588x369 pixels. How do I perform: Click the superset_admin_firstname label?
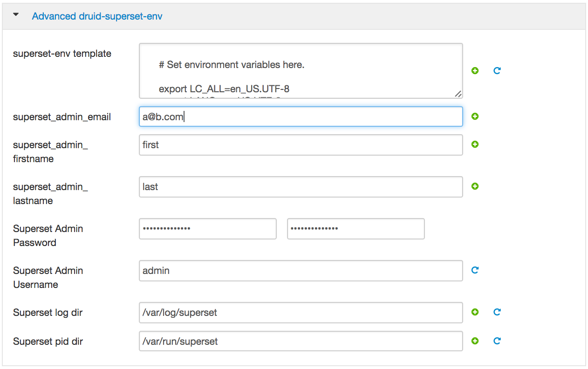coord(50,152)
